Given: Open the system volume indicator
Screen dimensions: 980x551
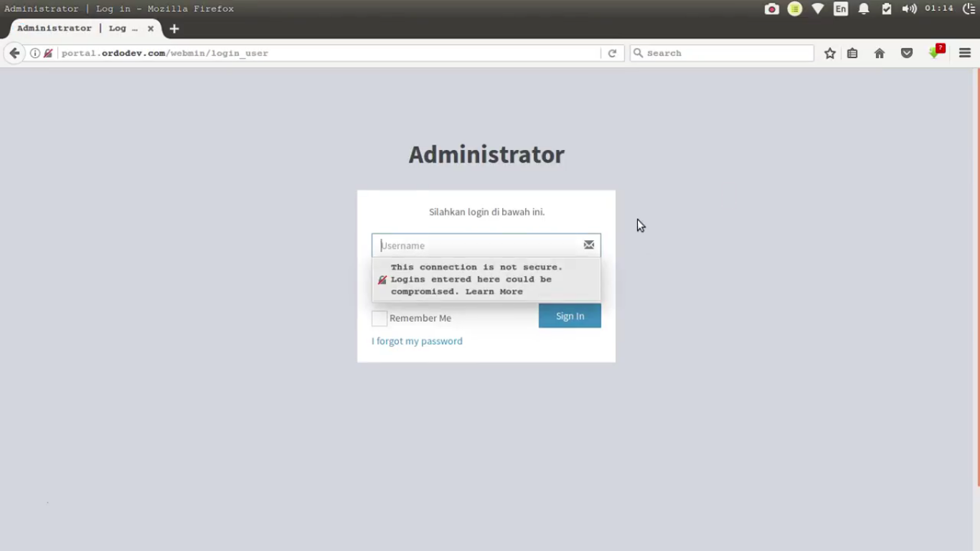Looking at the screenshot, I should coord(909,9).
